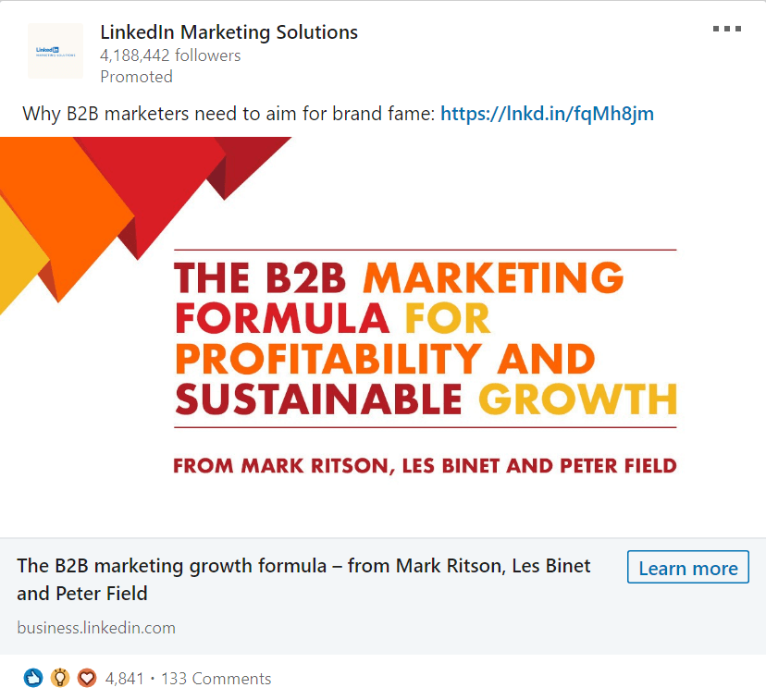Image resolution: width=766 pixels, height=700 pixels.
Task: Open LinkedIn Marketing Solutions company name link
Action: (229, 32)
